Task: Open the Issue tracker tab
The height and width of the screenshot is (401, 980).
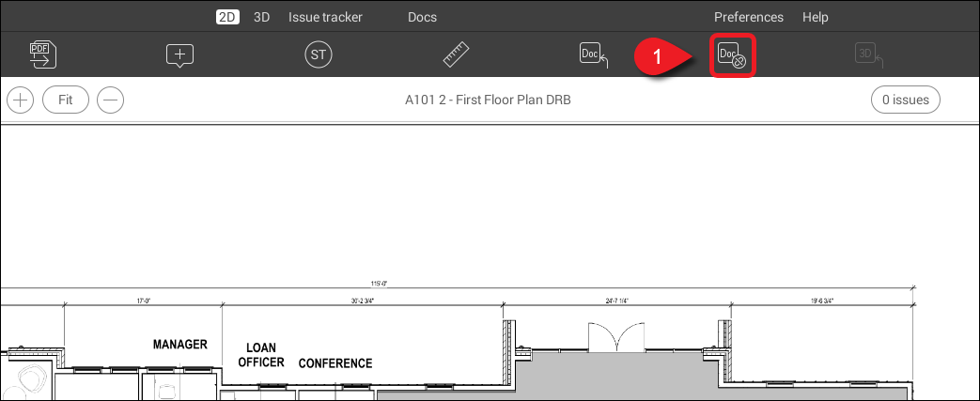Action: click(325, 17)
